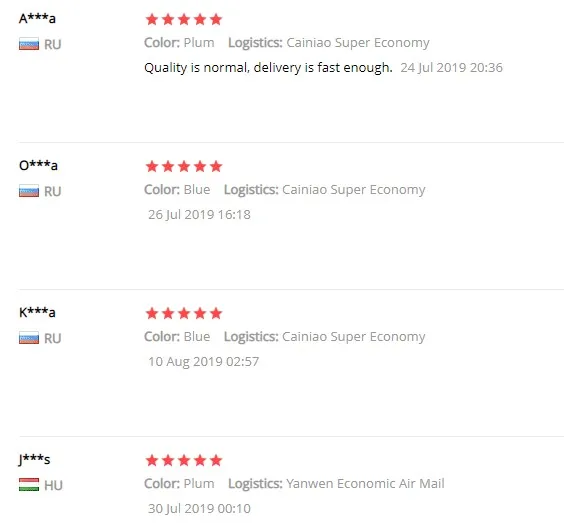Open reviewer J***s's profile name
This screenshot has height=523, width=564.
(x=35, y=459)
